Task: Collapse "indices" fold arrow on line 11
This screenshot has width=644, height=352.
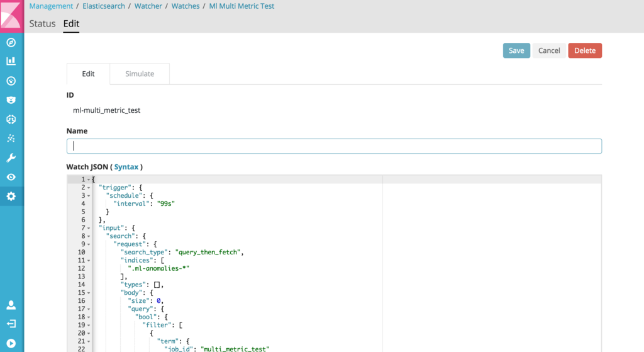Action: [89, 261]
